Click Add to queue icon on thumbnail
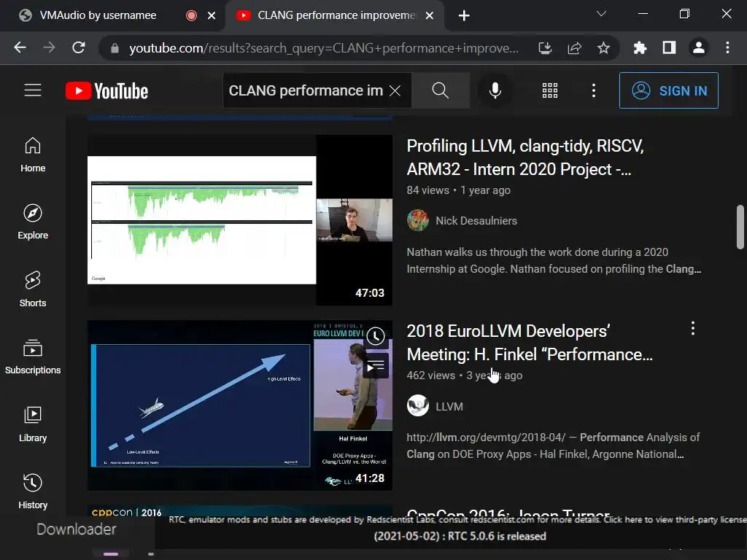747x560 pixels. click(x=376, y=367)
